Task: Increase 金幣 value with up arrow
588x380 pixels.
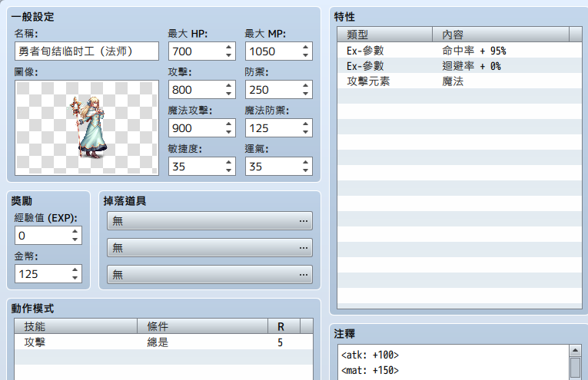Action: 75,270
